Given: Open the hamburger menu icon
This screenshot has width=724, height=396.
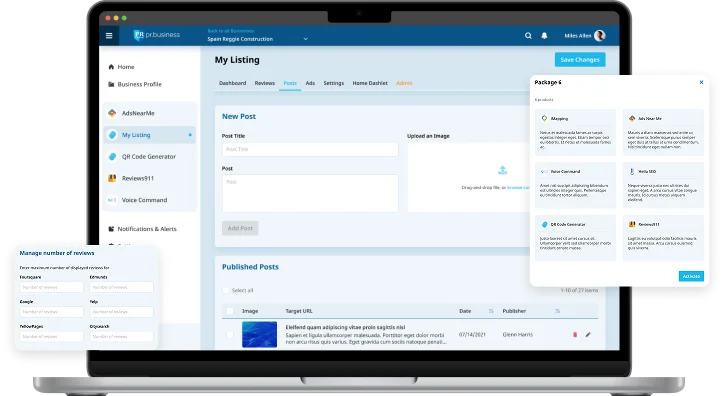Looking at the screenshot, I should pos(109,36).
